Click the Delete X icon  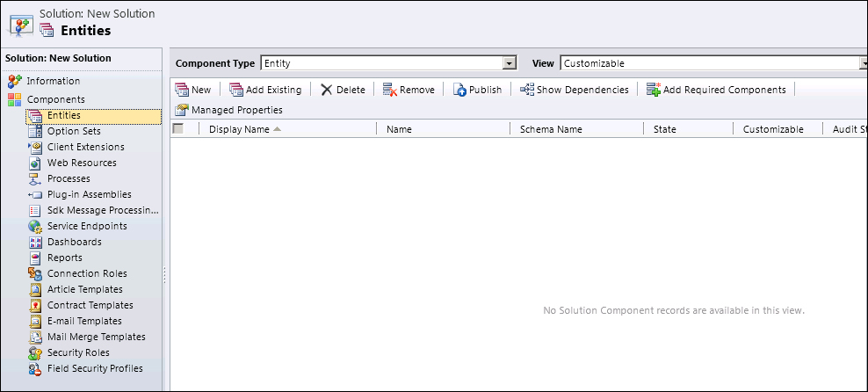[326, 90]
